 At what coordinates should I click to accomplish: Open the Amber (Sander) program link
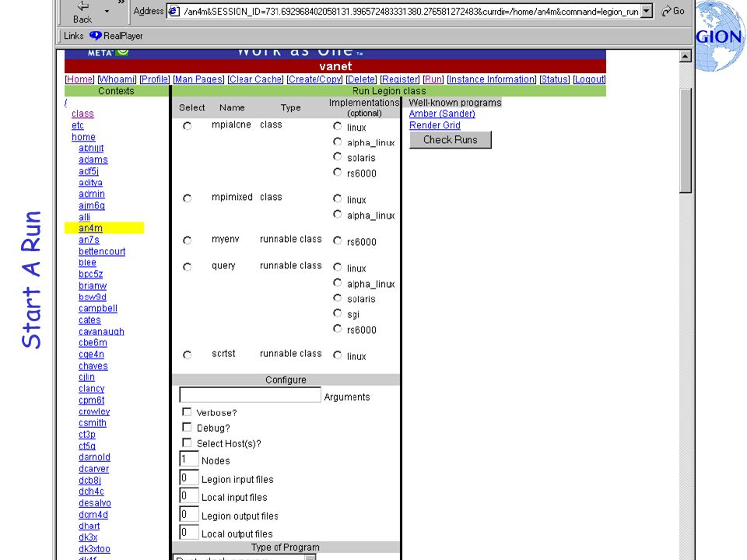(x=442, y=114)
